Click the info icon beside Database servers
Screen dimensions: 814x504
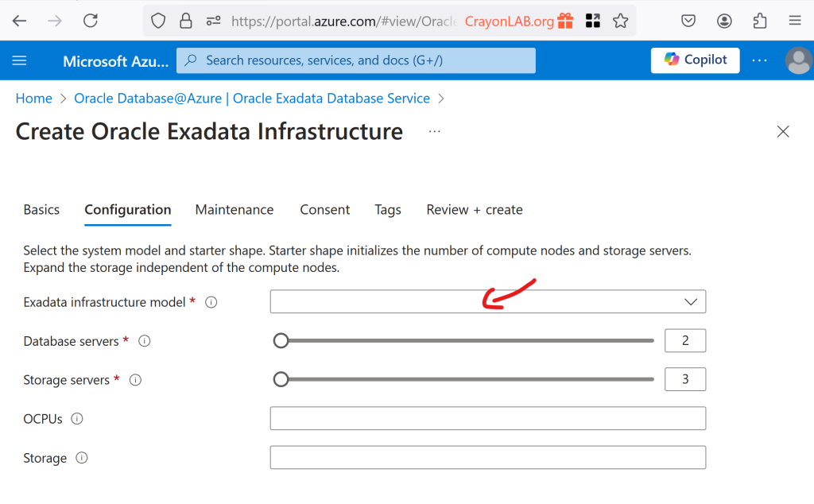[145, 341]
